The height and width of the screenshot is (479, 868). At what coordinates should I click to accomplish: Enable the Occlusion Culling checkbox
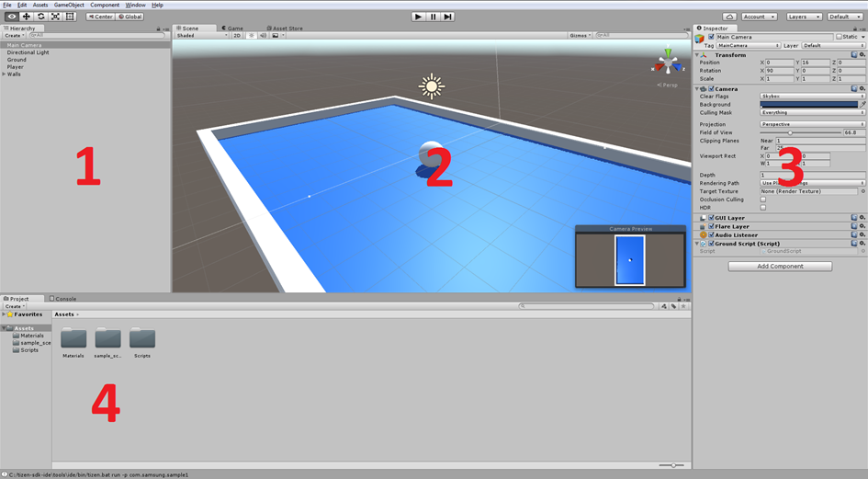coord(762,200)
